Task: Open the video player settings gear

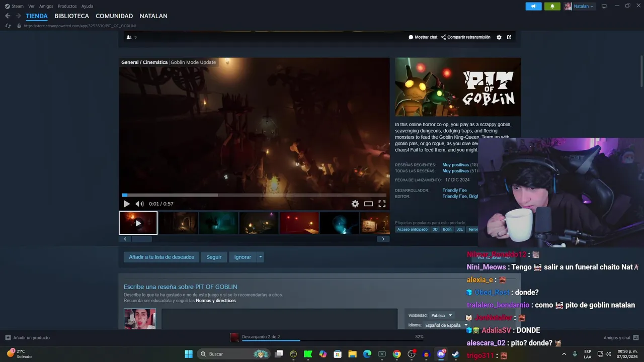Action: [x=355, y=204]
